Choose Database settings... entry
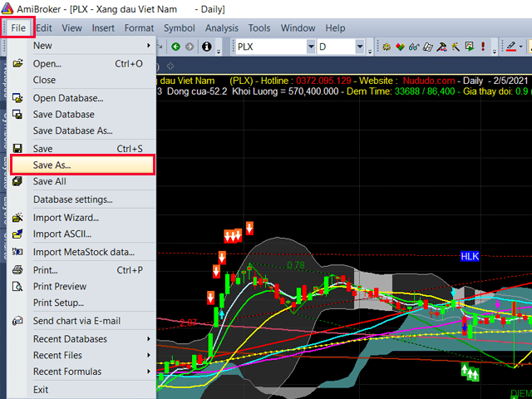The width and height of the screenshot is (532, 399). (83, 199)
